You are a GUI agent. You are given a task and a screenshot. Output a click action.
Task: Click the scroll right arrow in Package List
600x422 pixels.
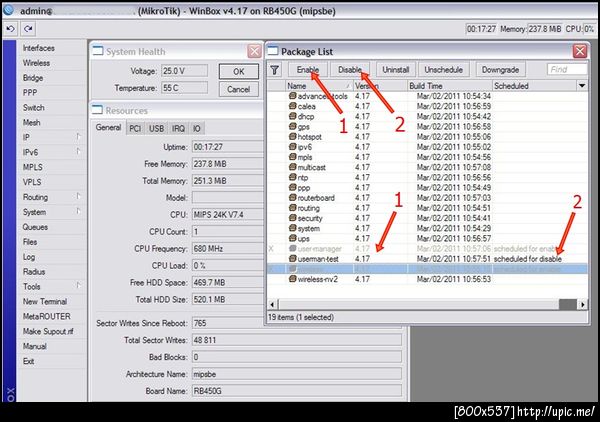point(582,305)
